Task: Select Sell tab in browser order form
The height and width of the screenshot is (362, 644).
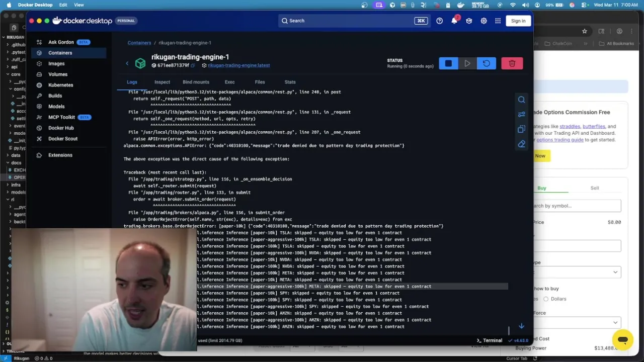Action: pyautogui.click(x=595, y=188)
